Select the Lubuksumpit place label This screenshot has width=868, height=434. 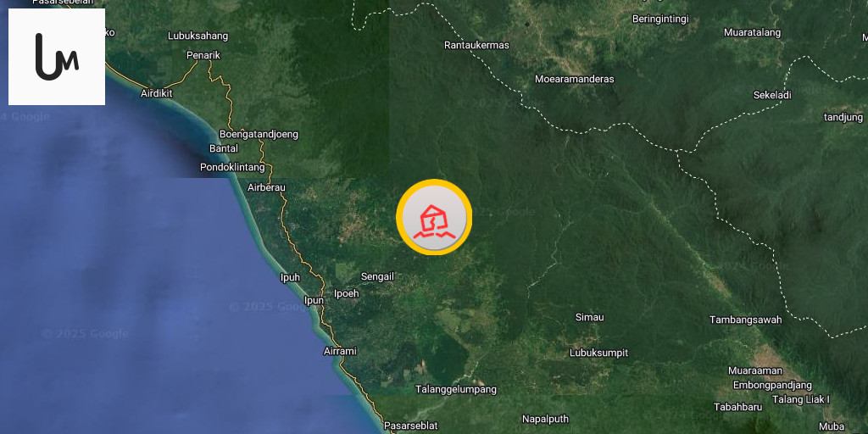pyautogui.click(x=599, y=353)
